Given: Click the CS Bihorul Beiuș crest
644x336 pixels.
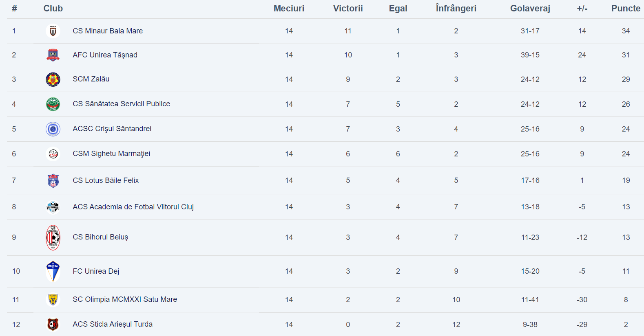Looking at the screenshot, I should coord(53,237).
